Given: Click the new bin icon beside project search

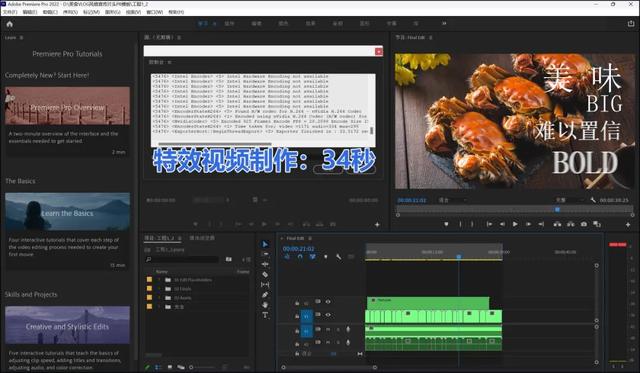Looking at the screenshot, I should pos(229,259).
